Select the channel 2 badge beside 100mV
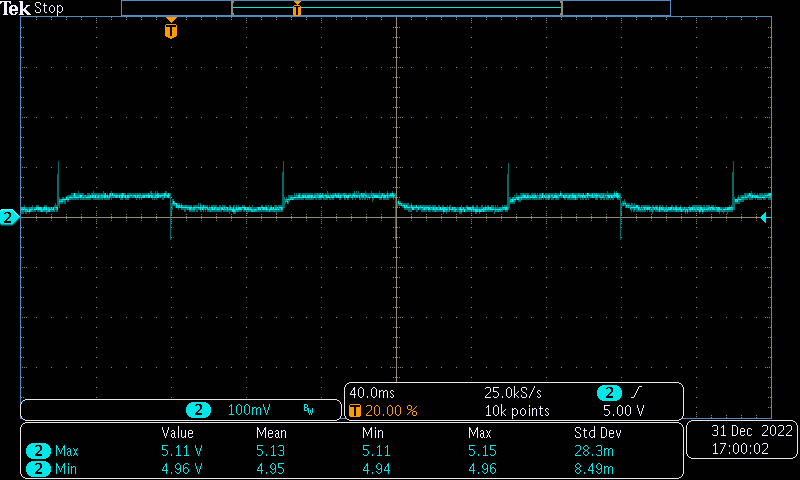The width and height of the screenshot is (800, 480). click(x=200, y=410)
